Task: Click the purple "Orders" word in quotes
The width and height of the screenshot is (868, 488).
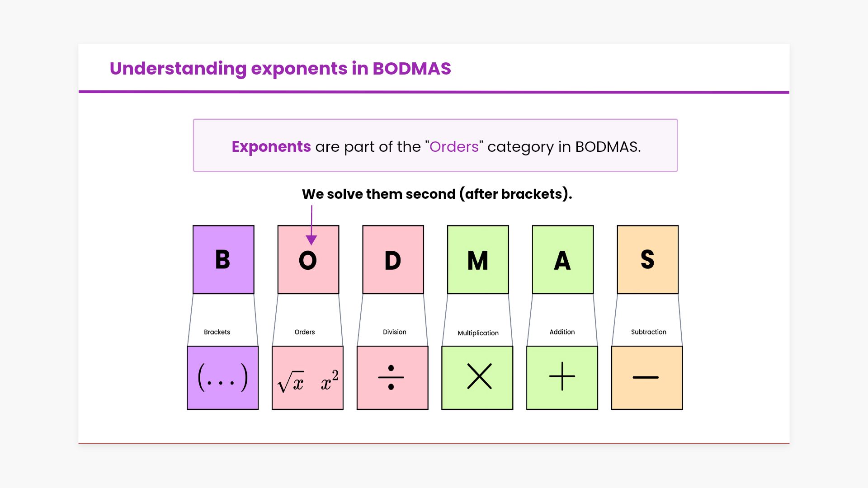Action: [454, 146]
